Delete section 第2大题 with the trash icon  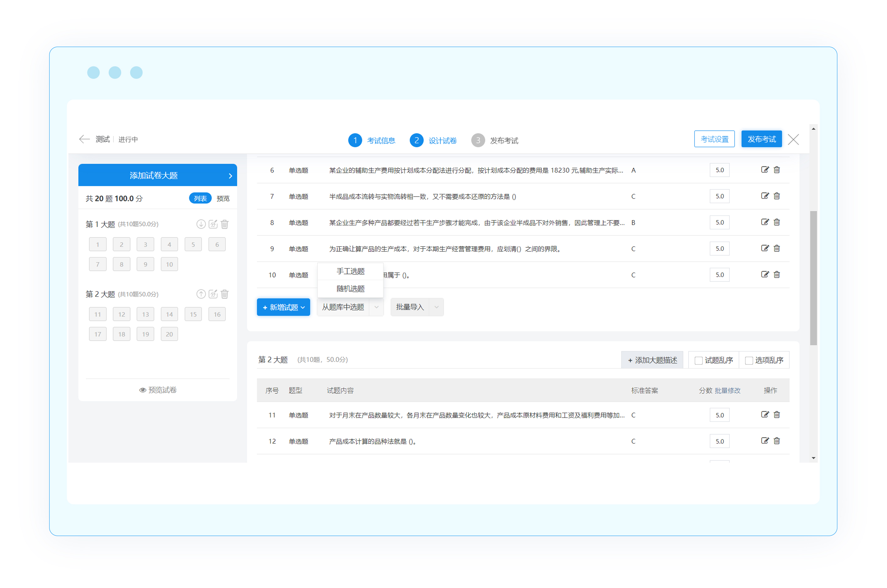(225, 294)
